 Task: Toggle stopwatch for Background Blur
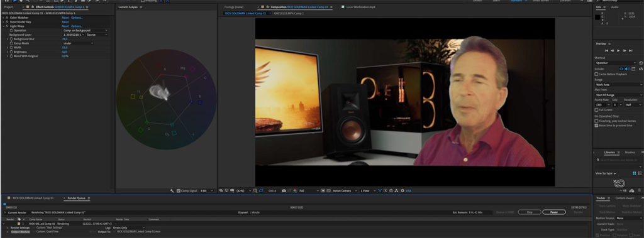click(11, 39)
